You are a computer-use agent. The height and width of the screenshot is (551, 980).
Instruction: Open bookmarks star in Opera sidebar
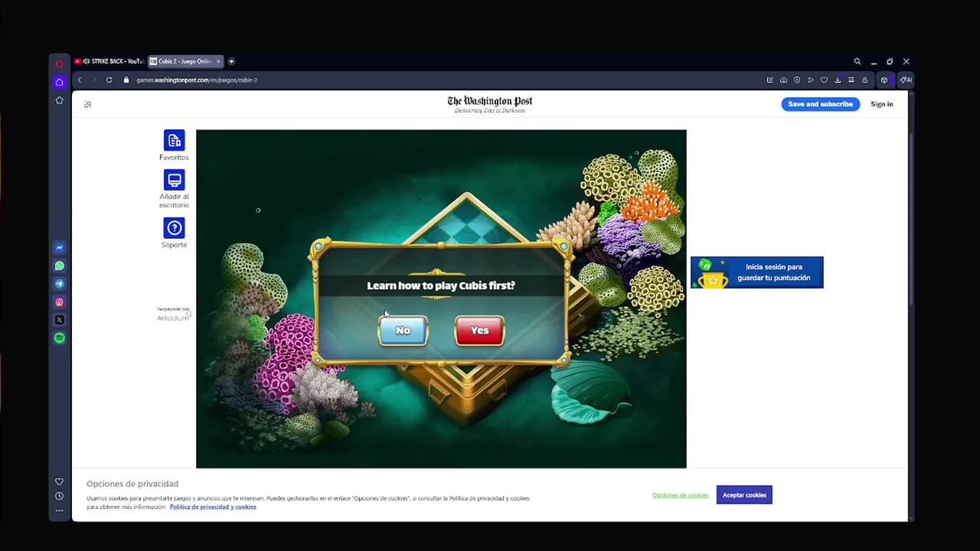coord(59,100)
